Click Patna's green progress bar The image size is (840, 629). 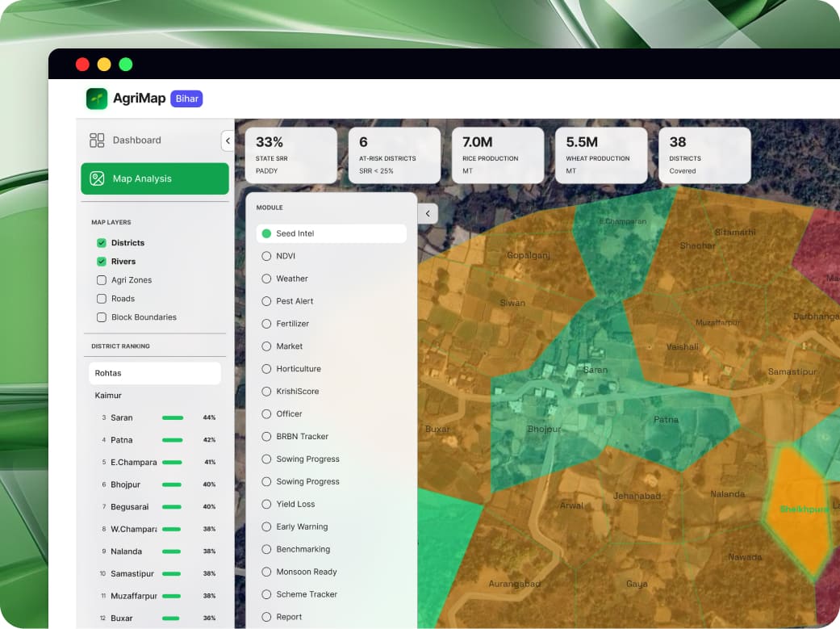coord(173,440)
